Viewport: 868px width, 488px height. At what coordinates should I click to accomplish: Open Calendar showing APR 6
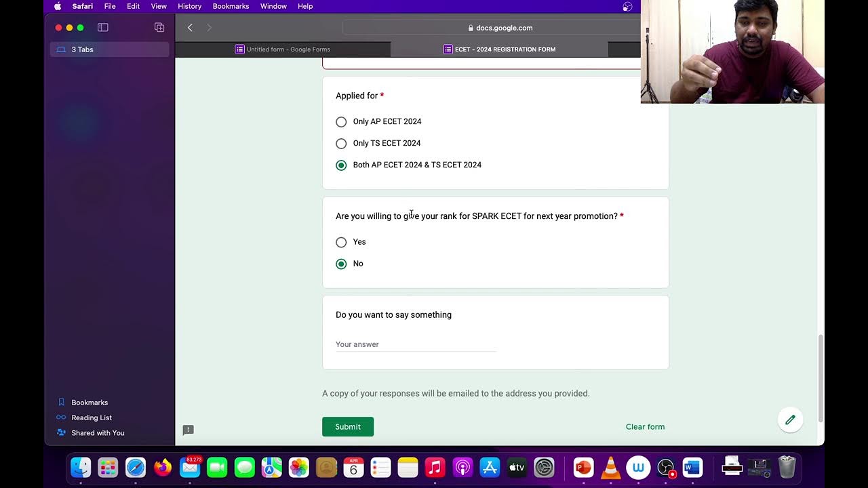(x=353, y=467)
